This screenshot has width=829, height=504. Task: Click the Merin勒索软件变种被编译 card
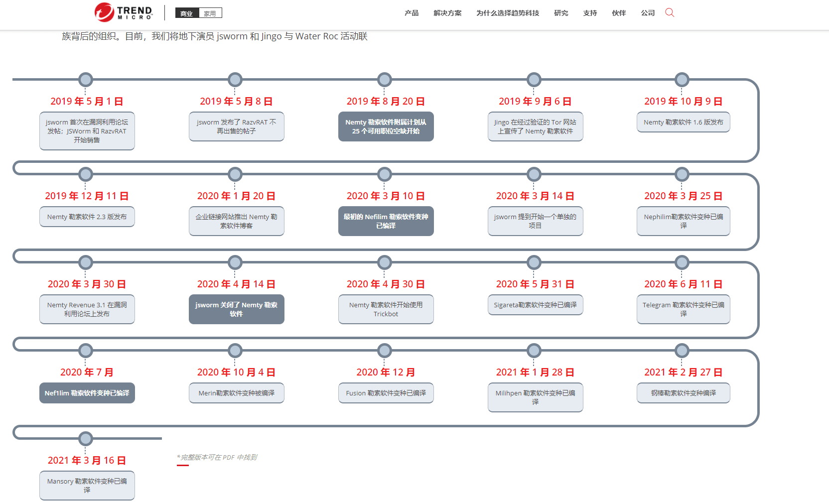(237, 393)
